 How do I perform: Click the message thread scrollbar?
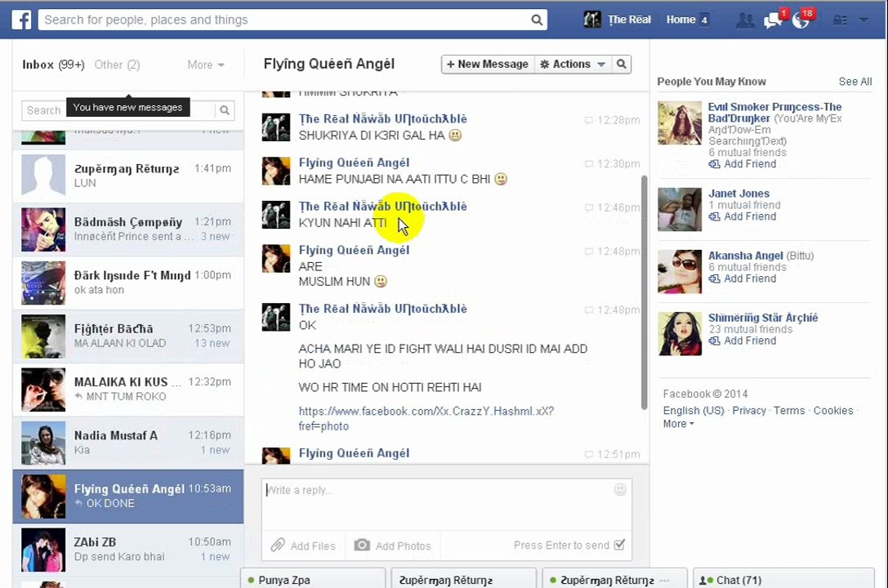pos(644,292)
